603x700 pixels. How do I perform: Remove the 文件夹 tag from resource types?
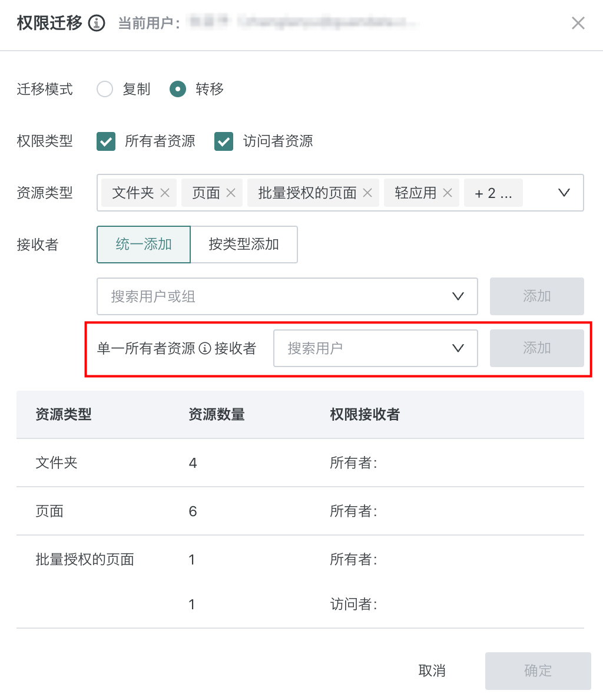pos(165,193)
